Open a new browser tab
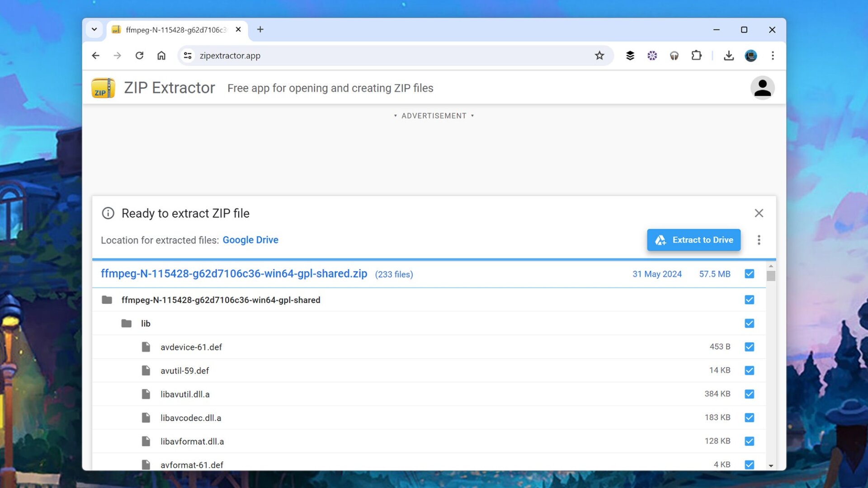 tap(260, 29)
